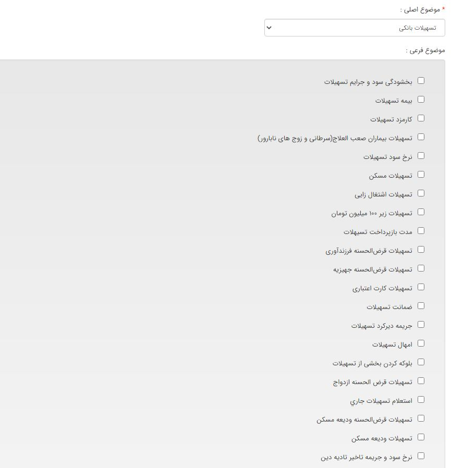Toggle the مدت بازپرداخت تسهیلات checkbox
The width and height of the screenshot is (476, 468).
tap(421, 231)
